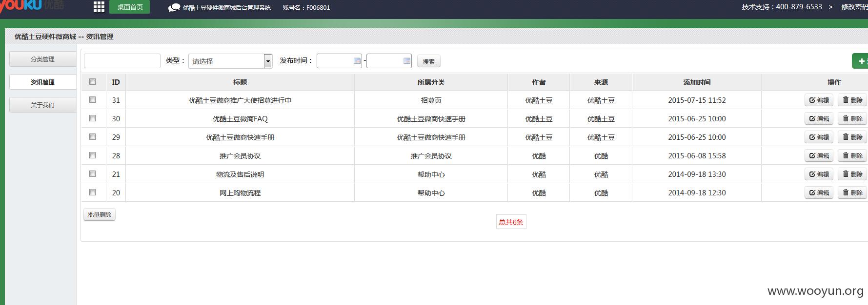Screen dimensions: 868x305
Task: Delete article ID 31
Action: click(852, 100)
